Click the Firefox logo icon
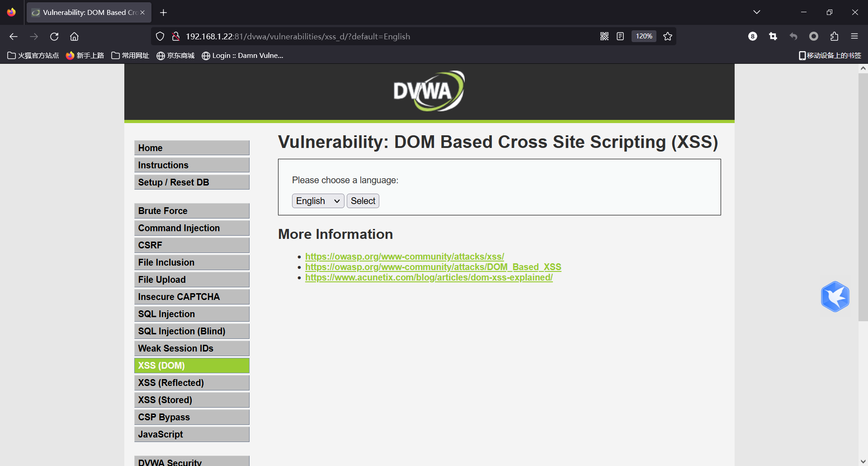Screen dimensions: 868x466 click(11, 12)
